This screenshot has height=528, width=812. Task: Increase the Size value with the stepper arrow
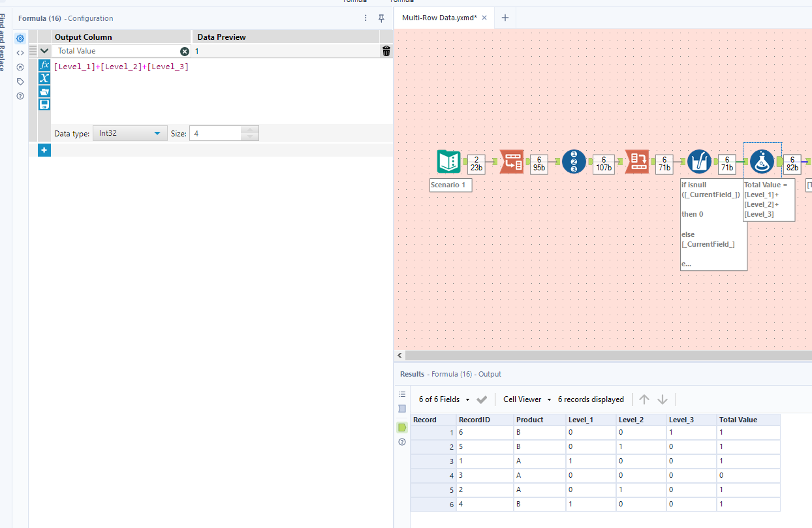coord(250,129)
